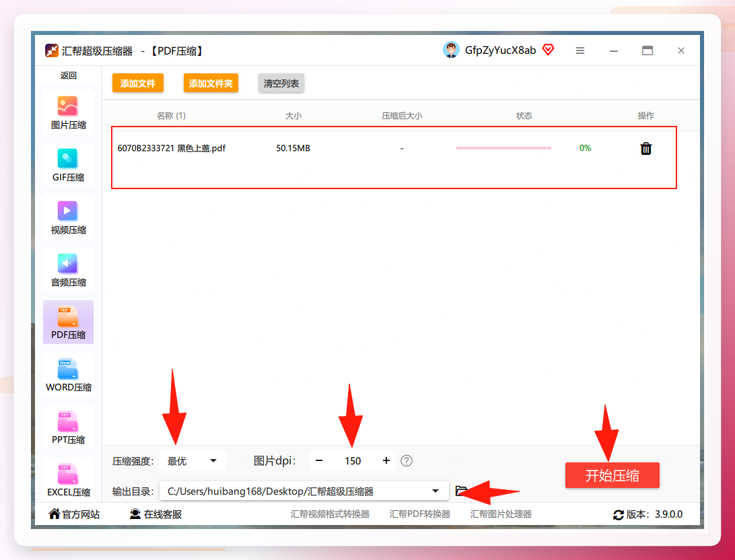Screen dimensions: 735x560
Task: Delete the 黑色上盖.pdf file with trash icon
Action: pyautogui.click(x=646, y=149)
